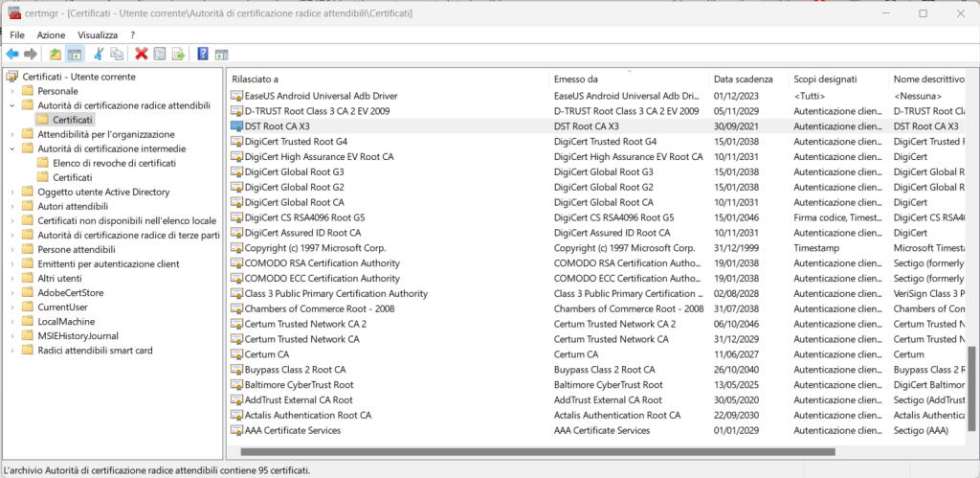Select Emittenti per autenticazione client

(108, 264)
